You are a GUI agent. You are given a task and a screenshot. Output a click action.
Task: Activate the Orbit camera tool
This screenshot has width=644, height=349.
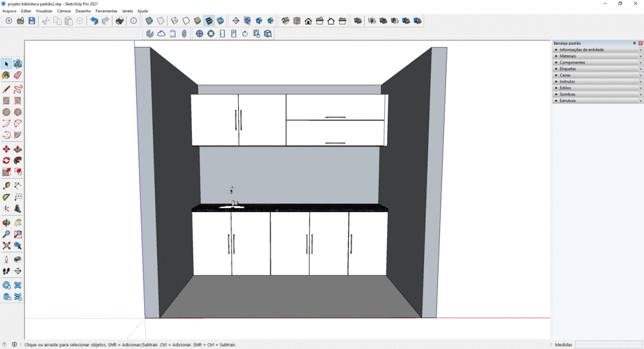pos(6,223)
